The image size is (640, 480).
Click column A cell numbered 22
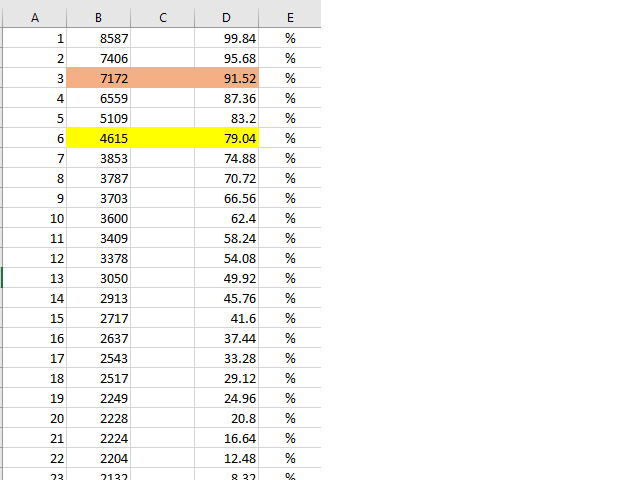coord(35,458)
